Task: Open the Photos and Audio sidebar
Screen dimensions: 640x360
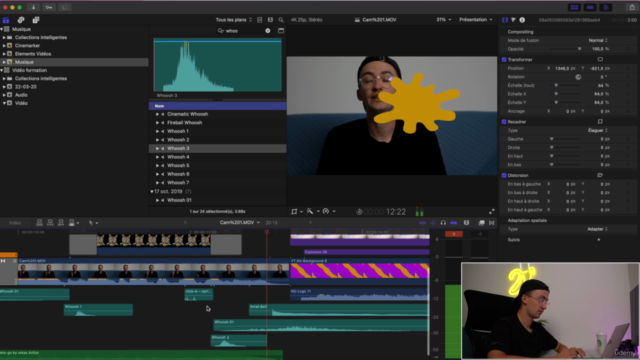Action: point(21,20)
